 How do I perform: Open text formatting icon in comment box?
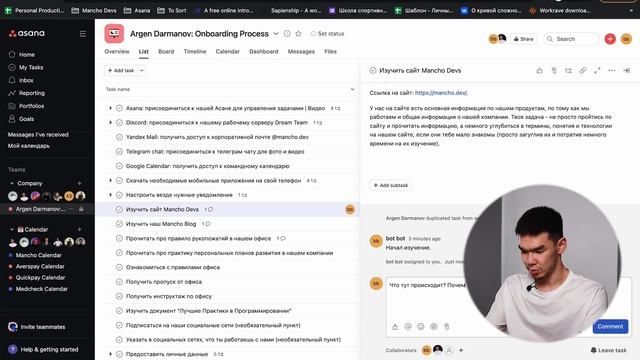click(x=395, y=326)
